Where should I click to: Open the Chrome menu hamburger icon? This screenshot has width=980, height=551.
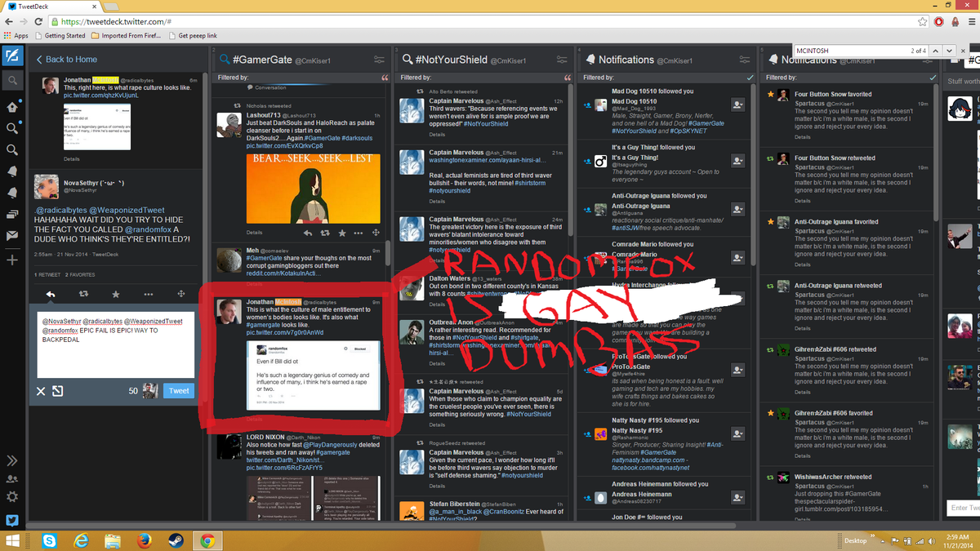[970, 22]
